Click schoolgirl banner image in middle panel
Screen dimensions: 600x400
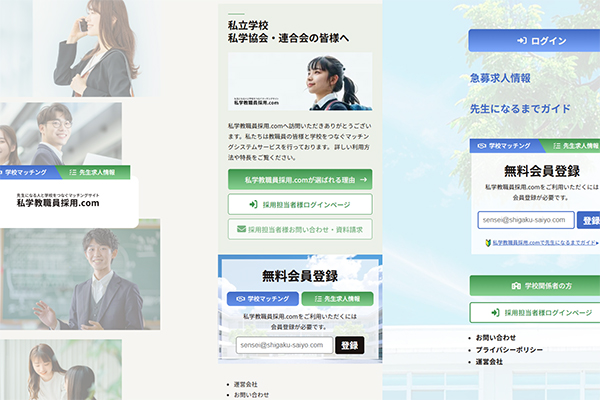(300, 82)
